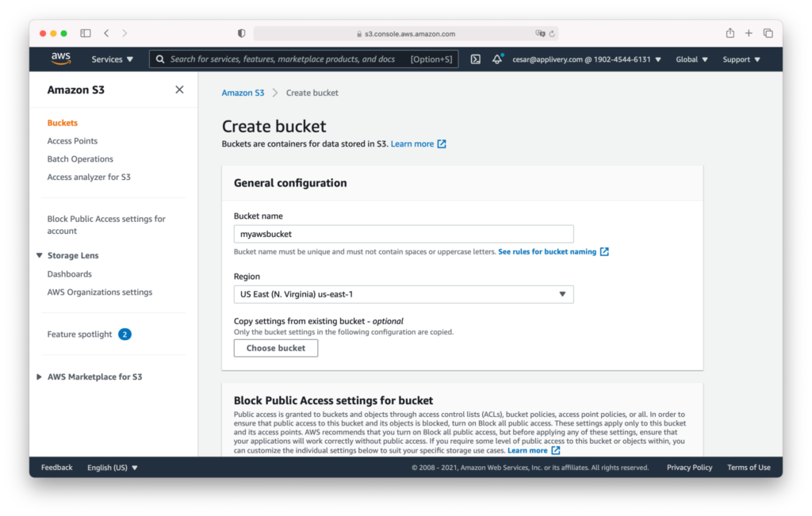Click the shield privacy icon in Safari toolbar
812x516 pixels.
tap(240, 33)
